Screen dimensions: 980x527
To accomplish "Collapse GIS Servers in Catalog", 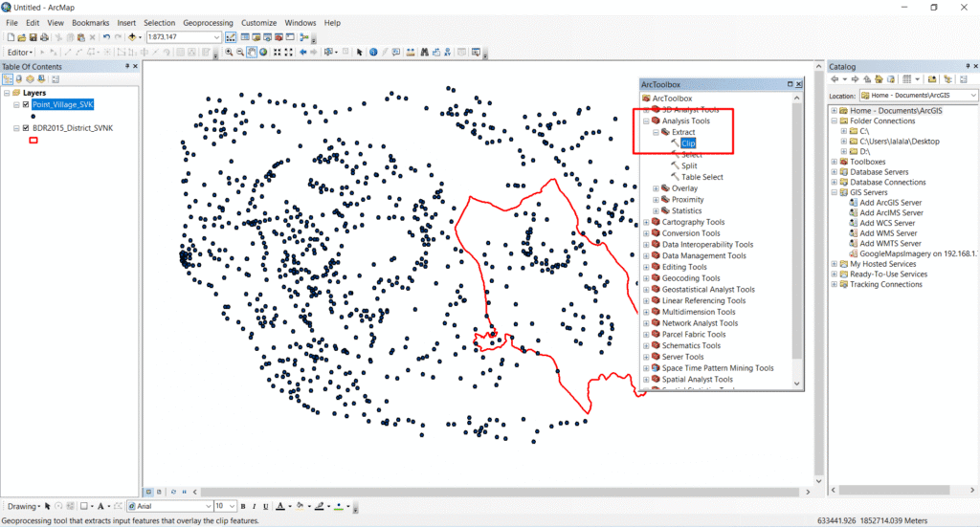I will (x=835, y=192).
